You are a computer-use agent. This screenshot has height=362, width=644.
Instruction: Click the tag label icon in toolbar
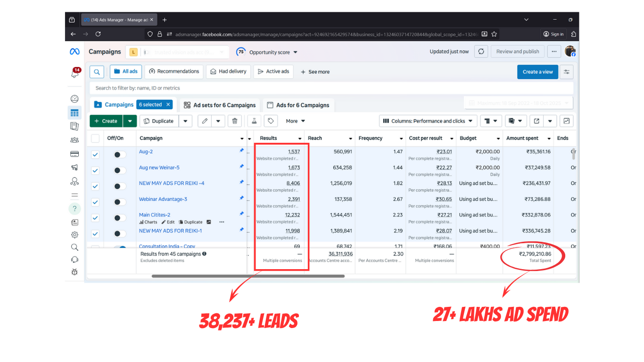click(x=271, y=121)
